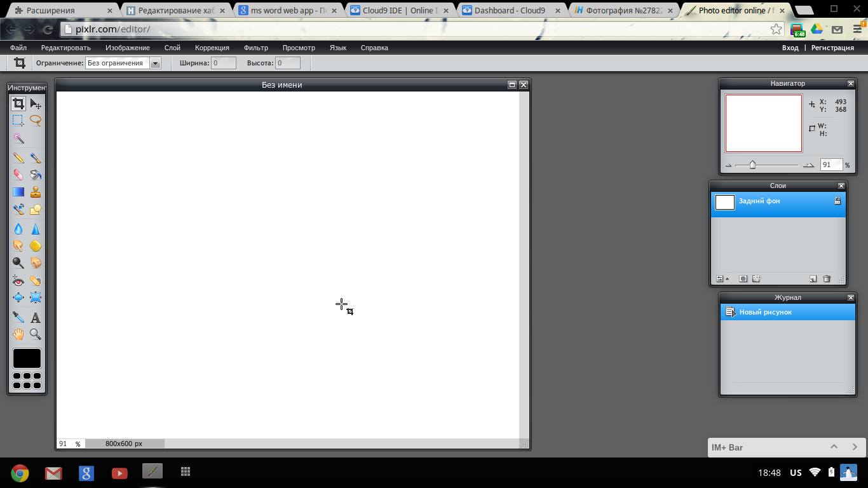The image size is (868, 488).
Task: Select the Paint Bucket tool
Action: coord(36,175)
